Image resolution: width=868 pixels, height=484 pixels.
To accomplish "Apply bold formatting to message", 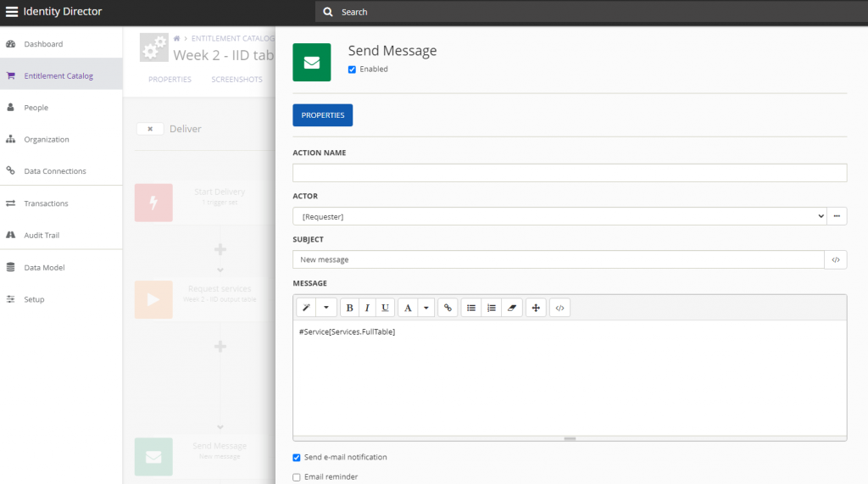I will pyautogui.click(x=349, y=308).
